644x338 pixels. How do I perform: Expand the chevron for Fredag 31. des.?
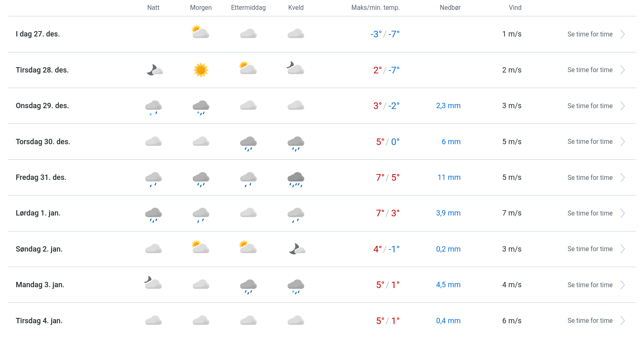[622, 177]
